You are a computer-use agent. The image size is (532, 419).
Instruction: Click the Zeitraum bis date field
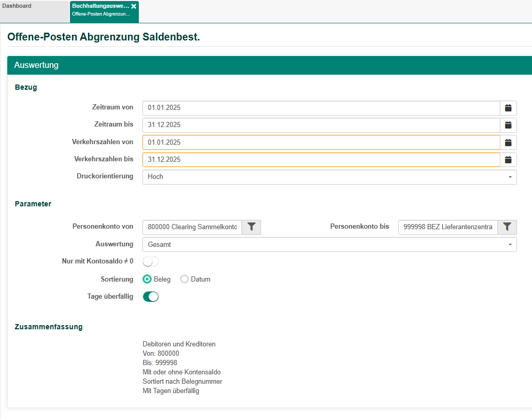(x=321, y=125)
